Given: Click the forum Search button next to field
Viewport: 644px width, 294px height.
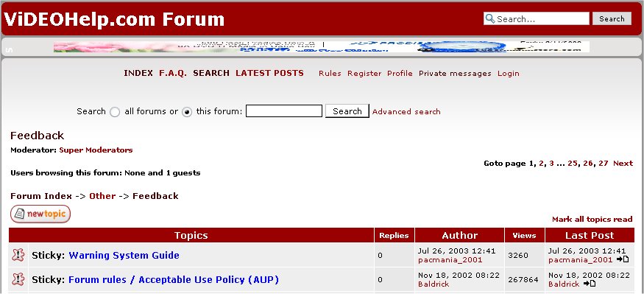Looking at the screenshot, I should 347,111.
